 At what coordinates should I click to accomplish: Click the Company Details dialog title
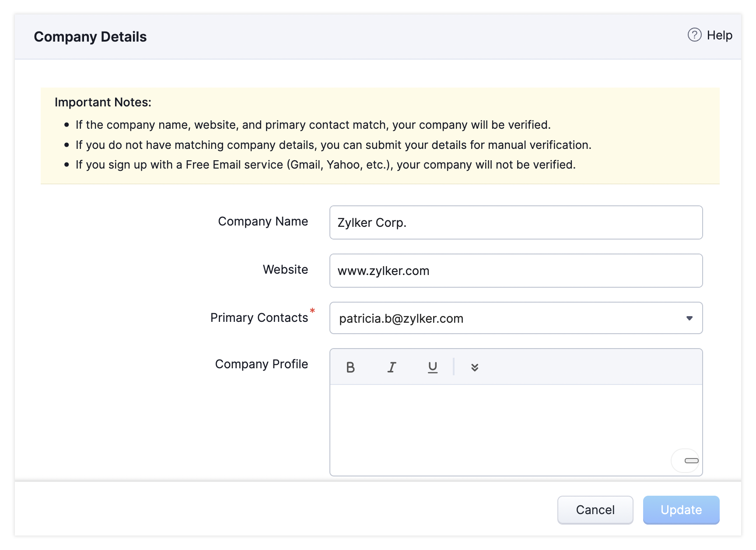(90, 37)
